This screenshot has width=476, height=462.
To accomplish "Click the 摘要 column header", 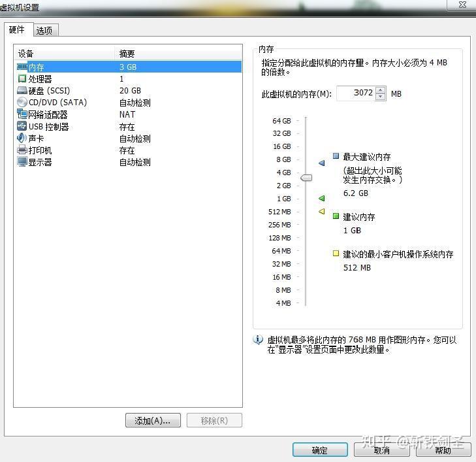I will click(178, 54).
